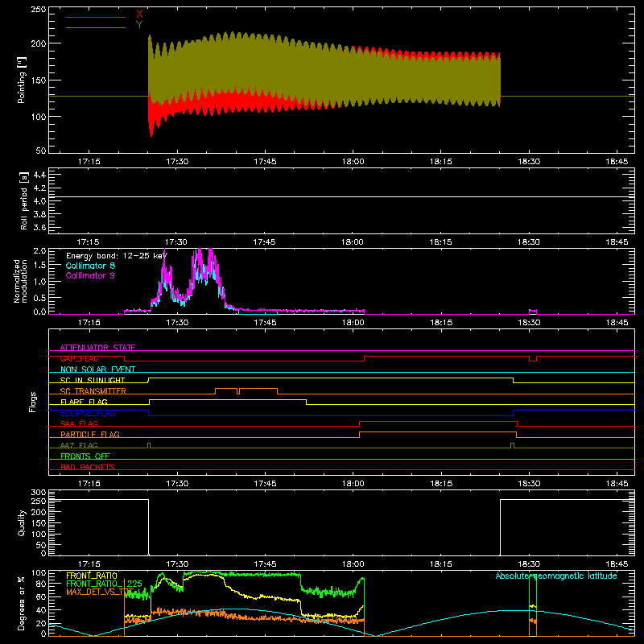Screen dimensions: 644x644
Task: Click the 'Flags' vertical axis title
Action: (x=33, y=402)
